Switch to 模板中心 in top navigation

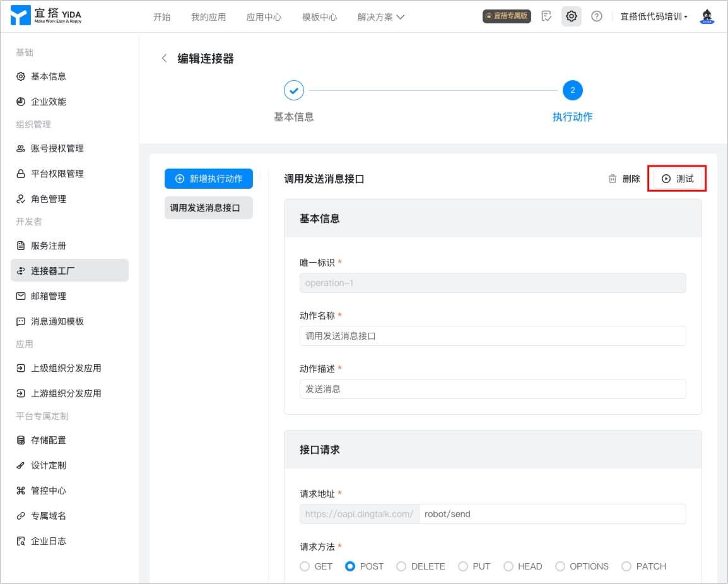click(x=319, y=16)
